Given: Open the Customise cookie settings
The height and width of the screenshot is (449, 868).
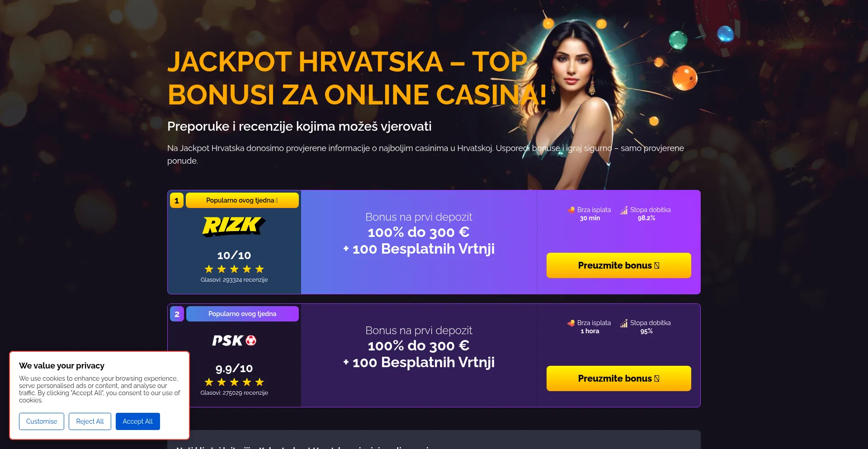Looking at the screenshot, I should tap(42, 421).
